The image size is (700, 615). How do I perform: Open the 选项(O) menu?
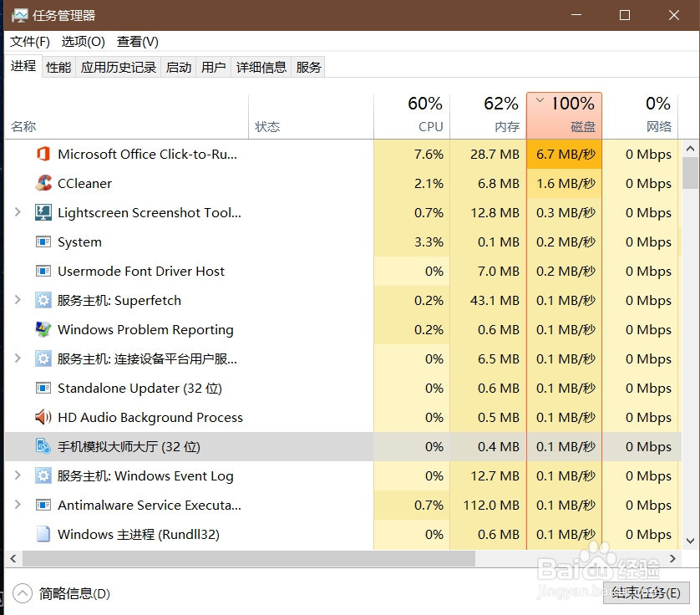(x=83, y=42)
